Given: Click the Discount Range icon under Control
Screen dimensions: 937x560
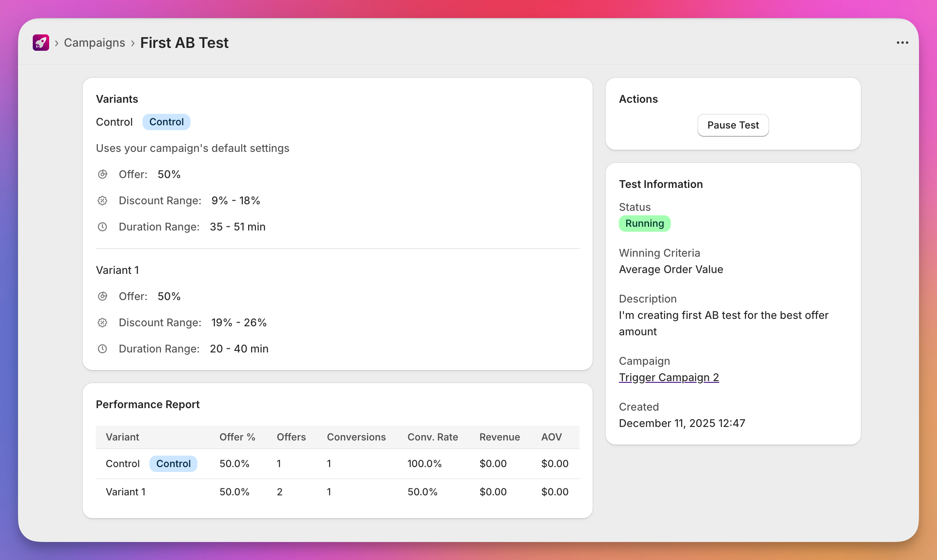Looking at the screenshot, I should (x=102, y=200).
